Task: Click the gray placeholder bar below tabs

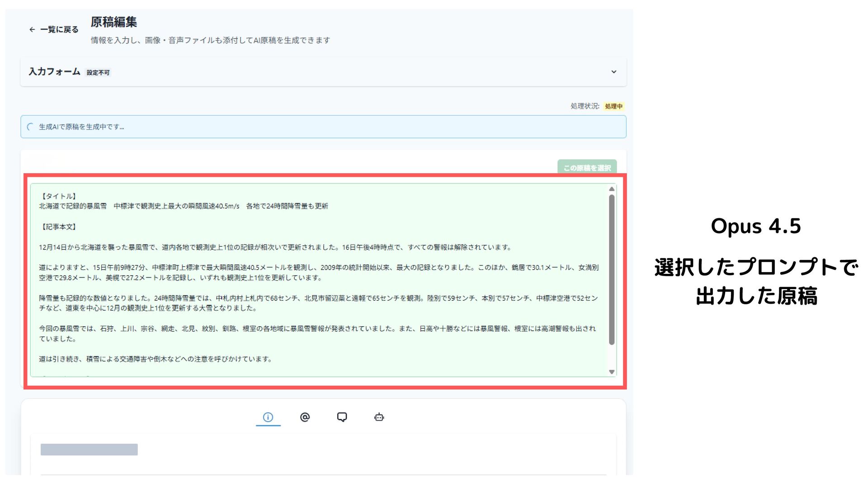Action: coord(89,450)
